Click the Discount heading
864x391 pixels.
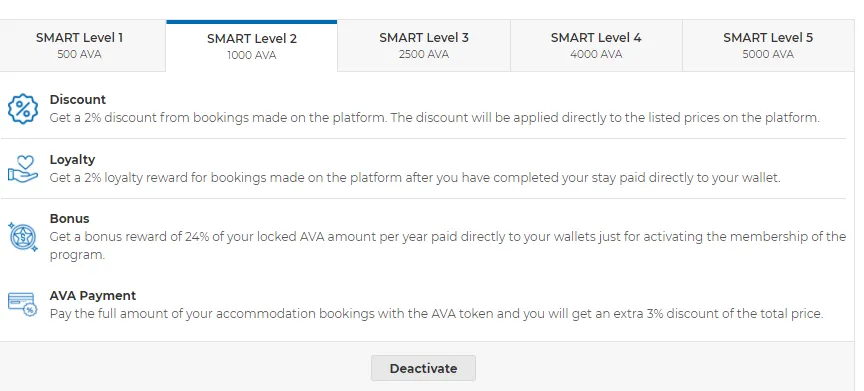click(x=78, y=100)
